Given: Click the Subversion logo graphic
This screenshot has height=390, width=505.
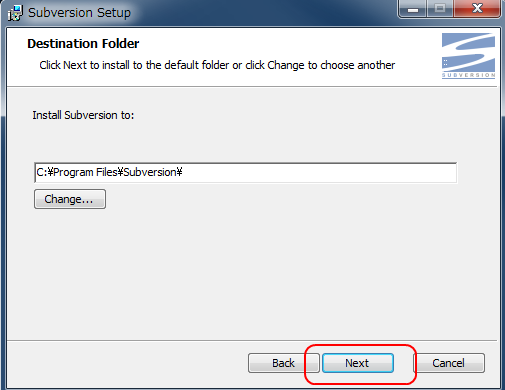Looking at the screenshot, I should click(x=468, y=52).
